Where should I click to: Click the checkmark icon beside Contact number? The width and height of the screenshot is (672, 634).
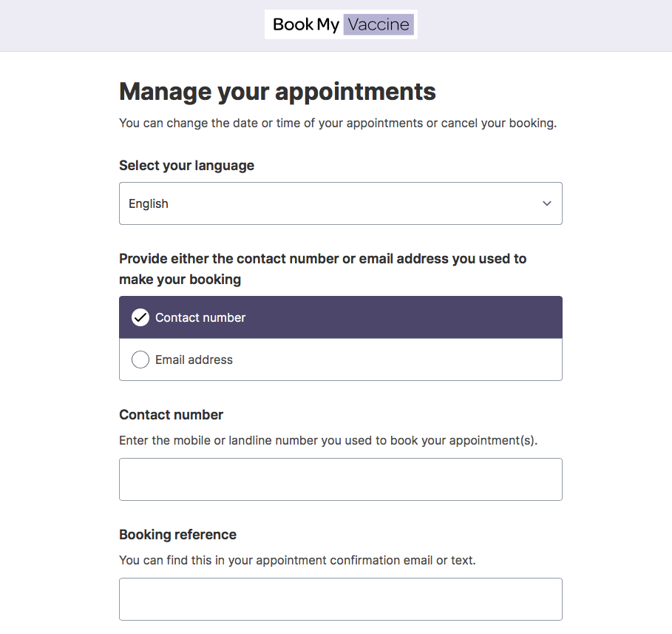pos(140,317)
